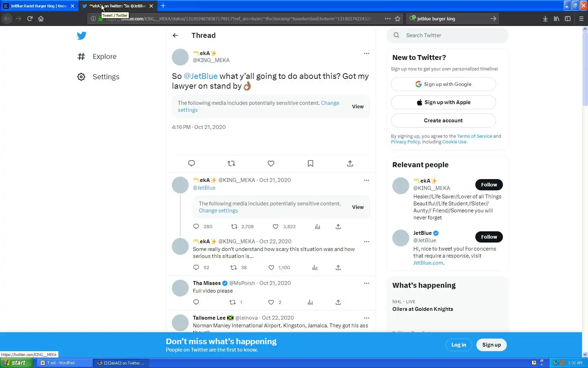Bookmark this page with star icon

tap(398, 19)
